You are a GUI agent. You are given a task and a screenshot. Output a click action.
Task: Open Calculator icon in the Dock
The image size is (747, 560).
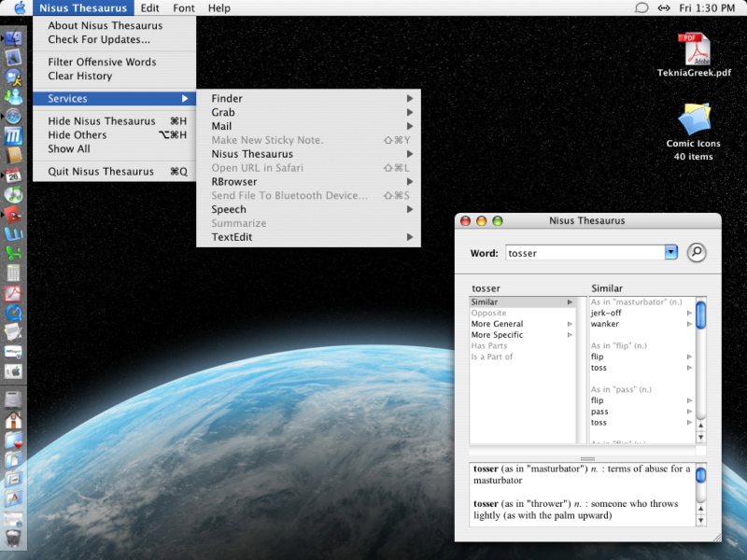tap(13, 273)
